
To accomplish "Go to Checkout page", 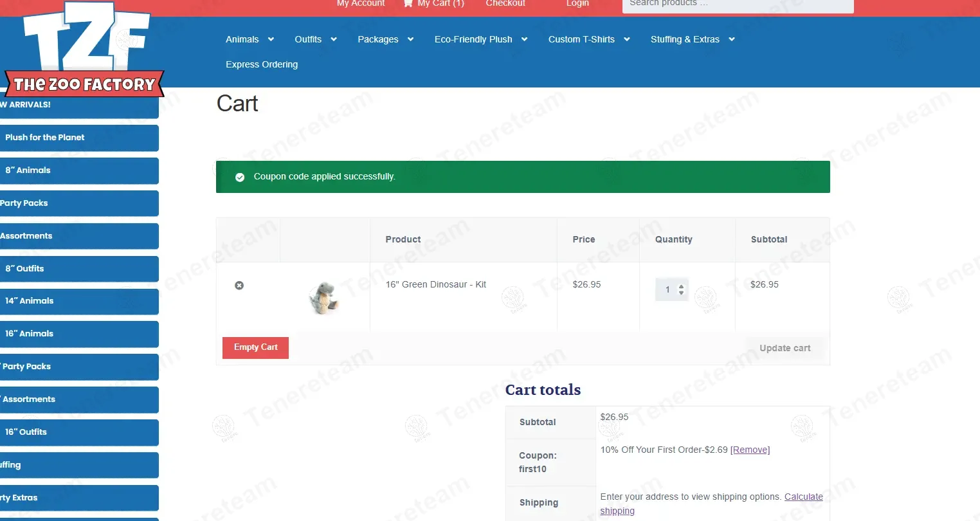I will [x=505, y=3].
